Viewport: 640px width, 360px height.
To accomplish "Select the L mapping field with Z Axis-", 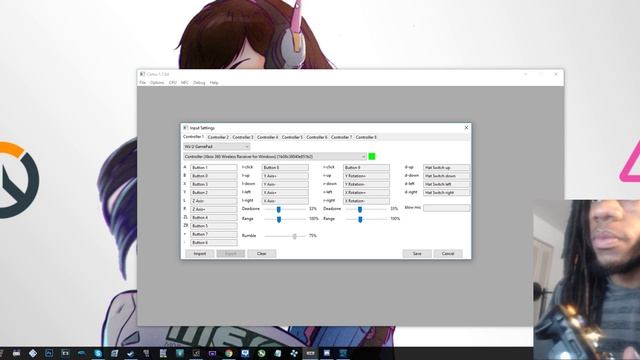I will (x=213, y=201).
